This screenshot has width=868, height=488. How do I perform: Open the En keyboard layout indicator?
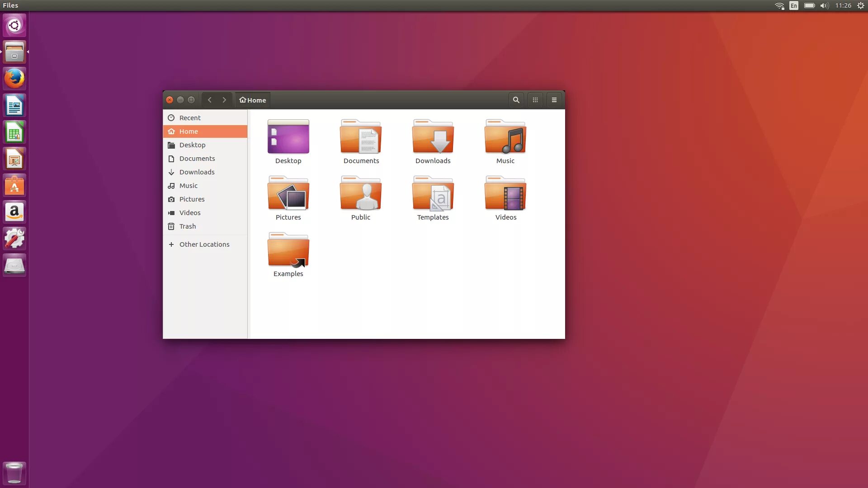click(x=794, y=5)
